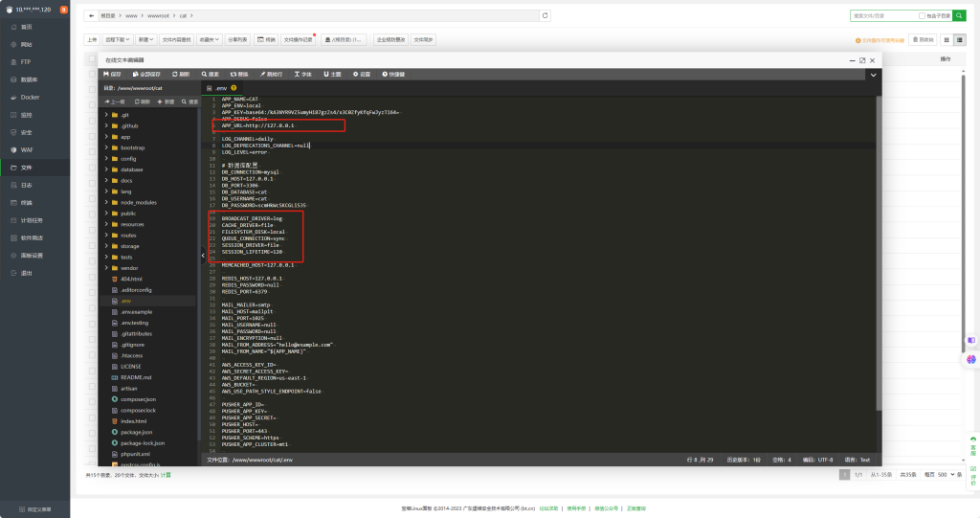Click 上一级 in the editor file tree
Screen dimensions: 980x518
tap(115, 101)
